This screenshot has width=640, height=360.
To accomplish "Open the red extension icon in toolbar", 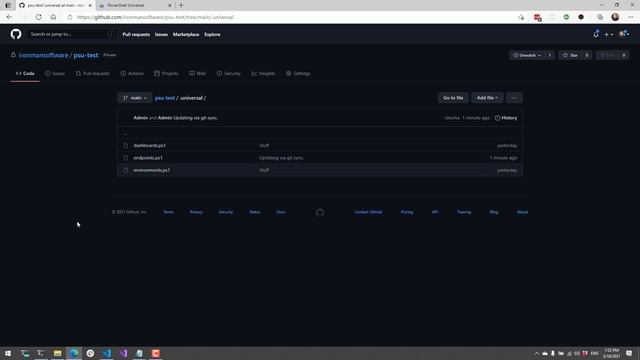I will pos(538,18).
